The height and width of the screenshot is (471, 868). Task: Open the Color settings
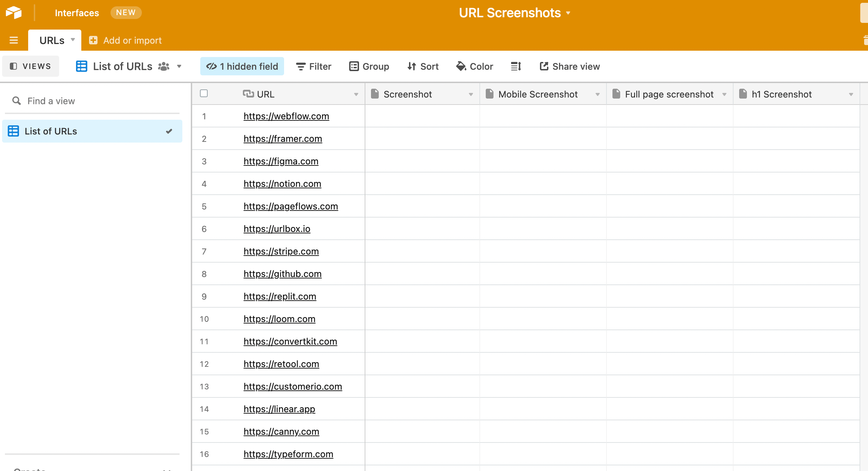474,66
